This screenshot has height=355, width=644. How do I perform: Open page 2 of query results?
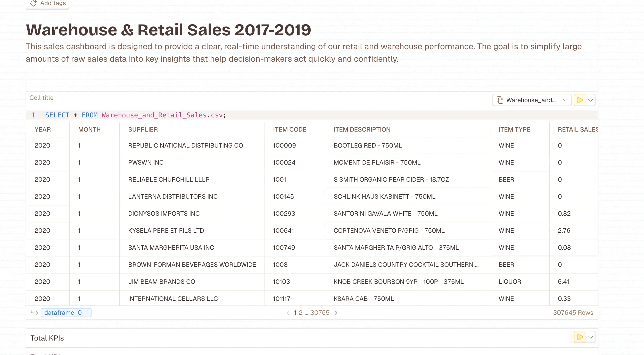pos(301,312)
